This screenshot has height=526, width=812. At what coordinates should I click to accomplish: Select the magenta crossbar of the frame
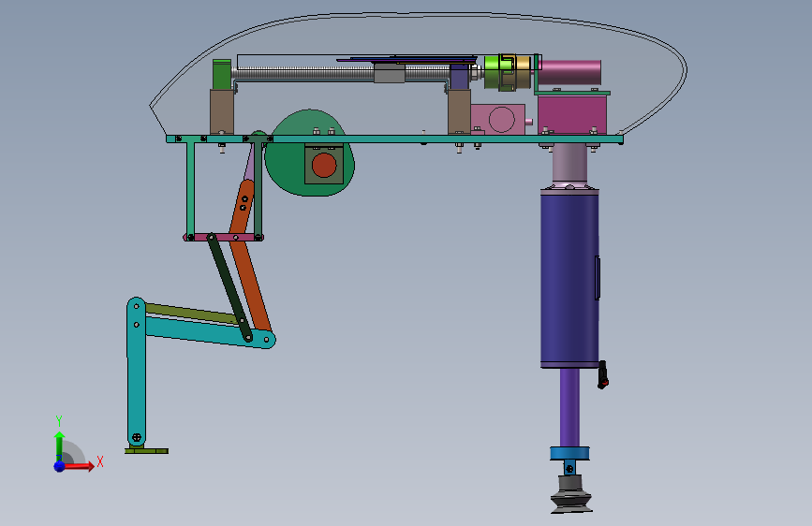(223, 237)
